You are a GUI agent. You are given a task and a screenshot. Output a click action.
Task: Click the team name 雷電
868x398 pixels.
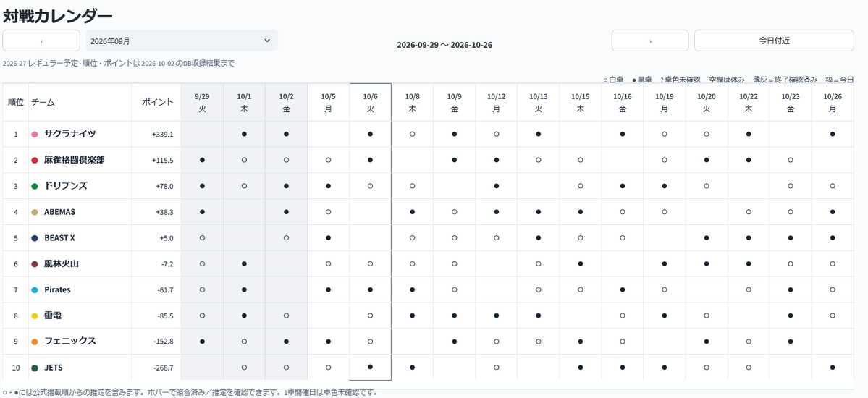tap(53, 316)
